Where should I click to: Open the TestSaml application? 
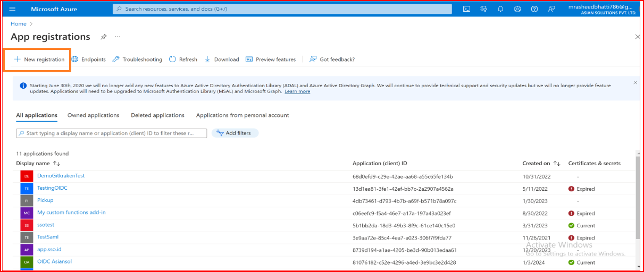[x=49, y=237]
